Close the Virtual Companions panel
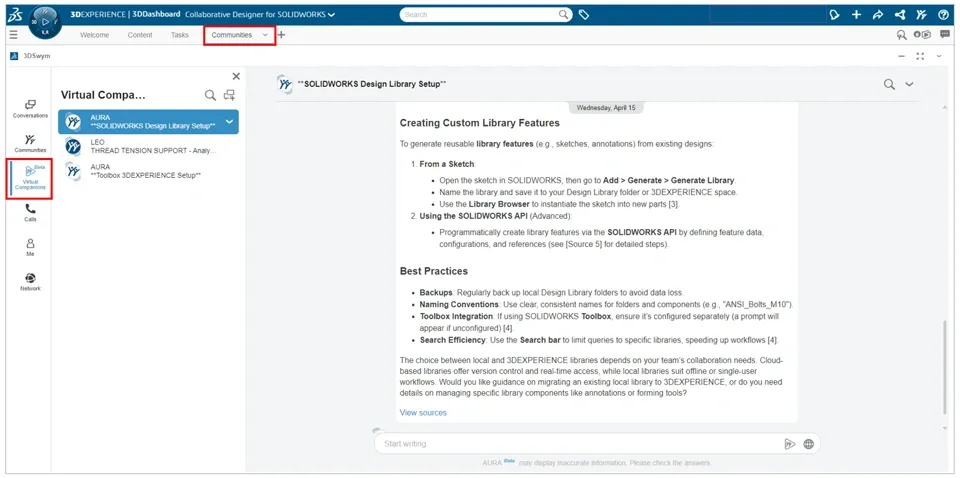Screen dimensions: 960x478 (x=236, y=77)
